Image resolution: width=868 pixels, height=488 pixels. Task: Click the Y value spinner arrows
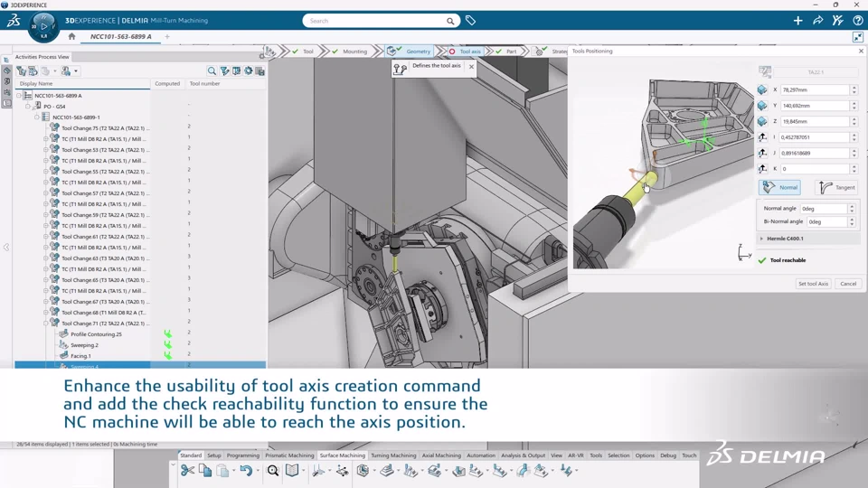point(854,106)
